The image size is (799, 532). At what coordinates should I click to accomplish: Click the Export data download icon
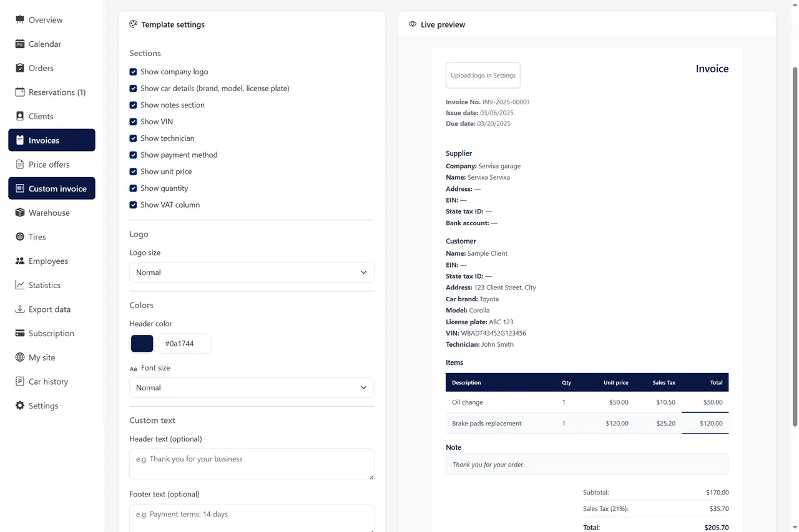click(x=20, y=309)
